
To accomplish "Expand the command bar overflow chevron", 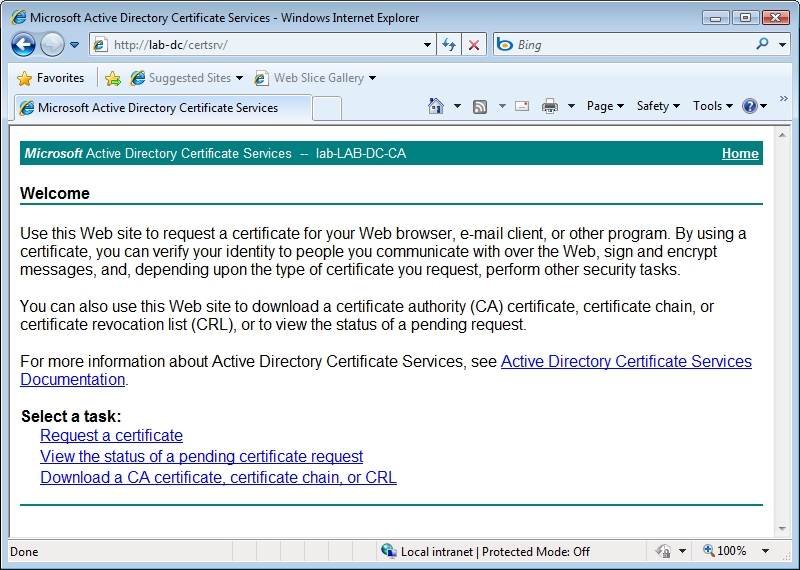I will tap(784, 98).
